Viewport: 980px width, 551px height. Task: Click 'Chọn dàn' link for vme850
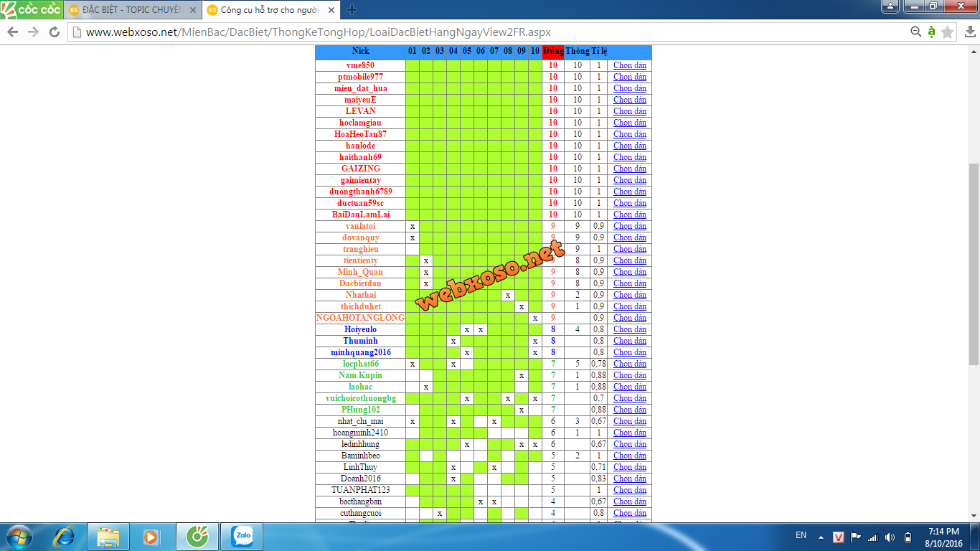[629, 65]
